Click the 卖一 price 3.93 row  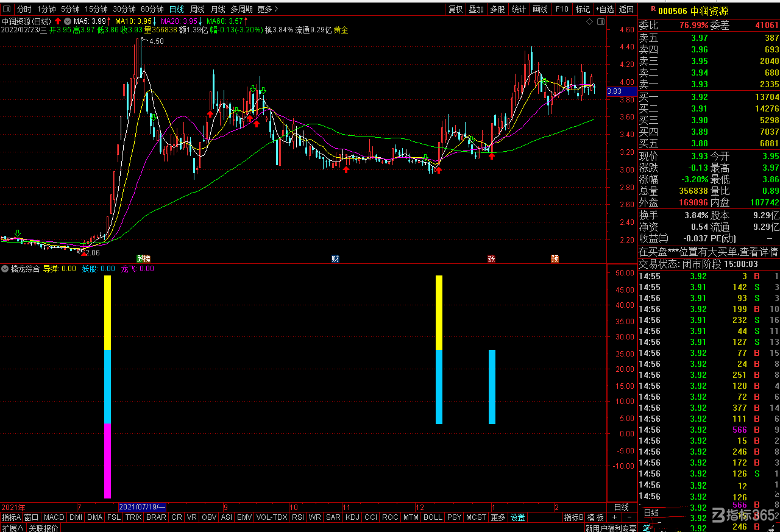[x=709, y=84]
